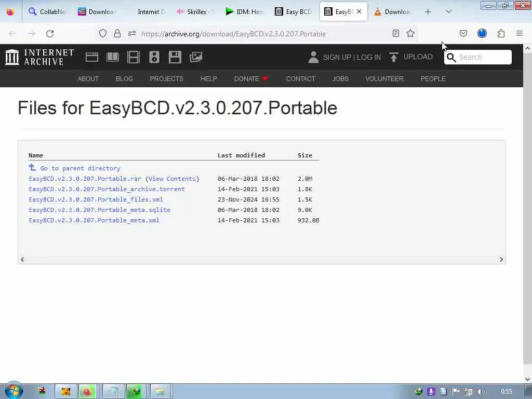Switch to the Easy BCD tab
Screen dimensions: 532x399
coord(294,11)
